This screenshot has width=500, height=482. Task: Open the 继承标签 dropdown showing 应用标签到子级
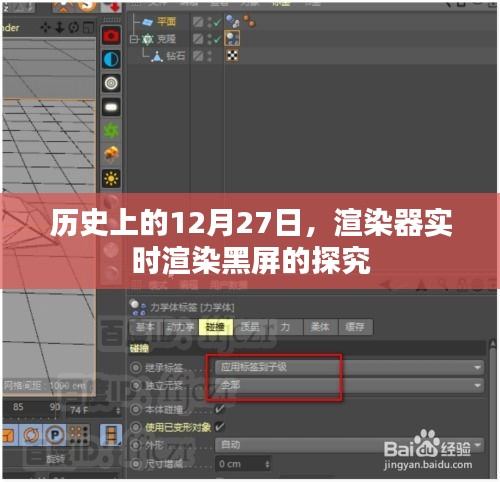349,367
